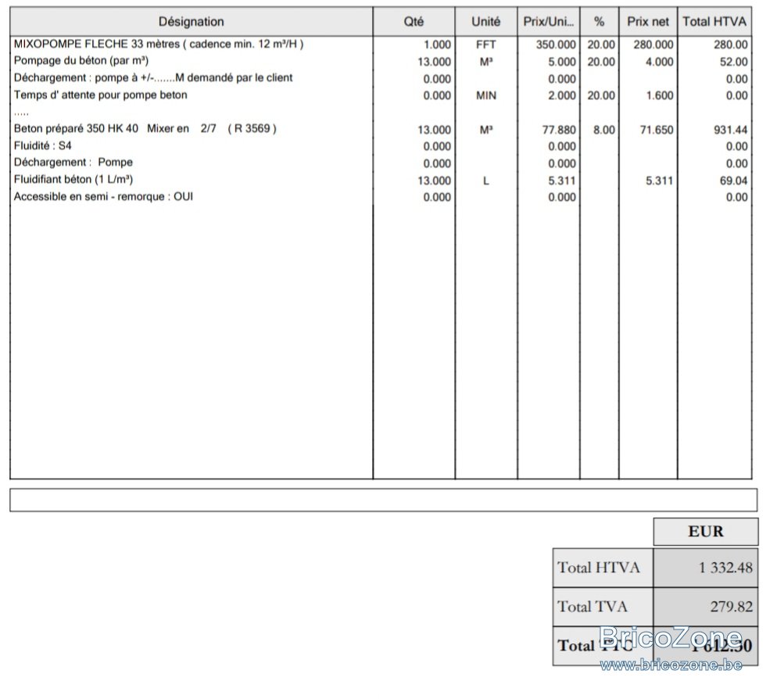Image resolution: width=784 pixels, height=699 pixels.
Task: Select quantity '13.000' in the Beton préparé row
Action: (434, 130)
